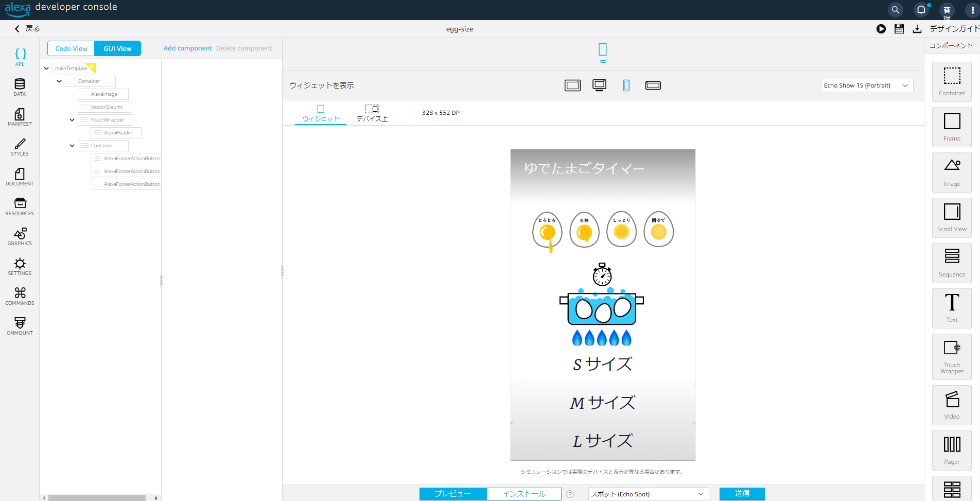Select the デバイス上 tab
Screen dimensions: 980x501
point(372,114)
